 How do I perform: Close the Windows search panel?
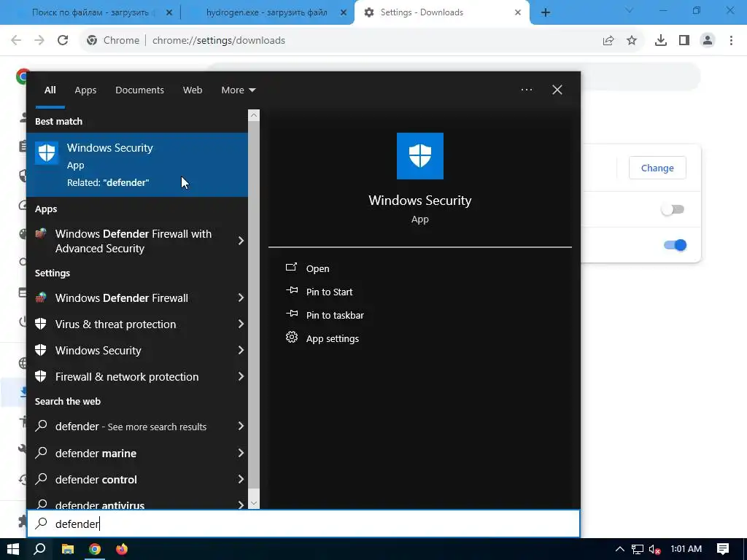pos(557,90)
